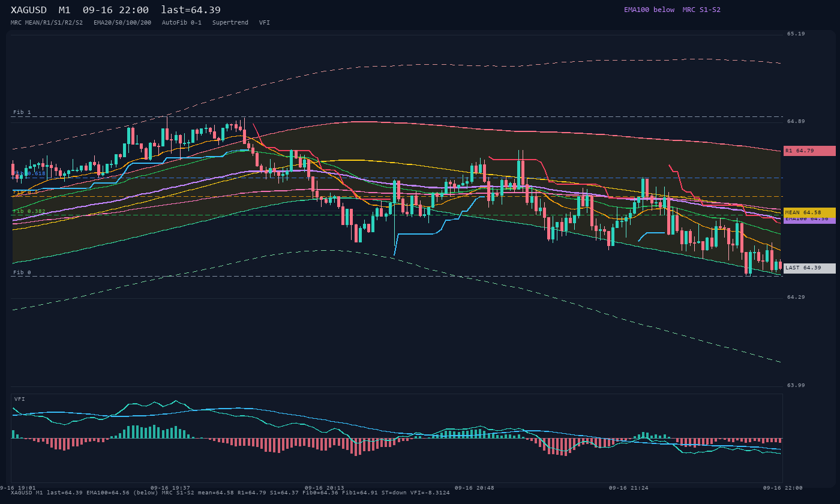Click EMA100=64.56 in the bottom status line
Viewport: 840px width, 504px height.
point(108,493)
